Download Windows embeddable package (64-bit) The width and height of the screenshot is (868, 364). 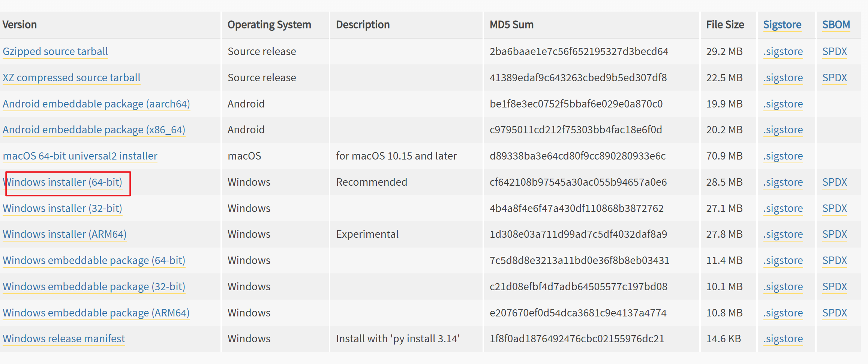coord(94,260)
